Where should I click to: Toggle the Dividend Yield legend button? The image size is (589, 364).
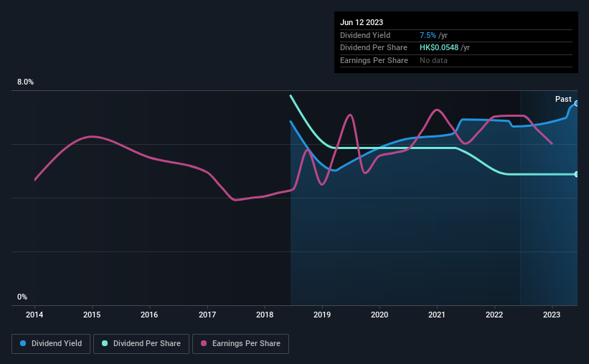51,344
